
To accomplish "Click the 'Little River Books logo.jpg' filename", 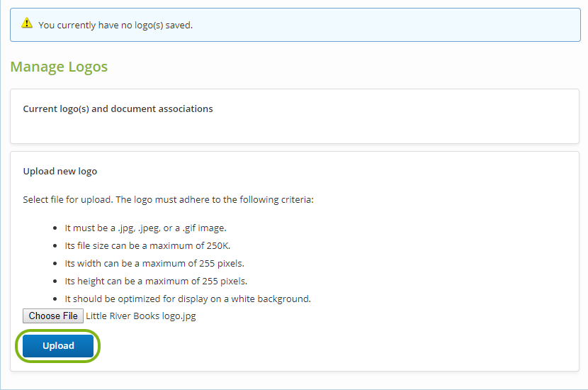I will tap(140, 316).
